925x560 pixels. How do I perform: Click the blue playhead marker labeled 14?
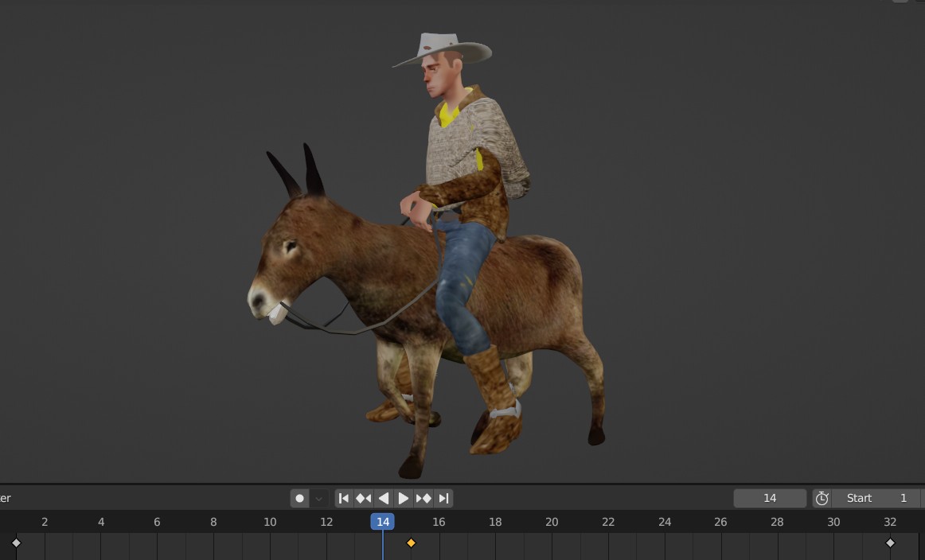point(383,522)
